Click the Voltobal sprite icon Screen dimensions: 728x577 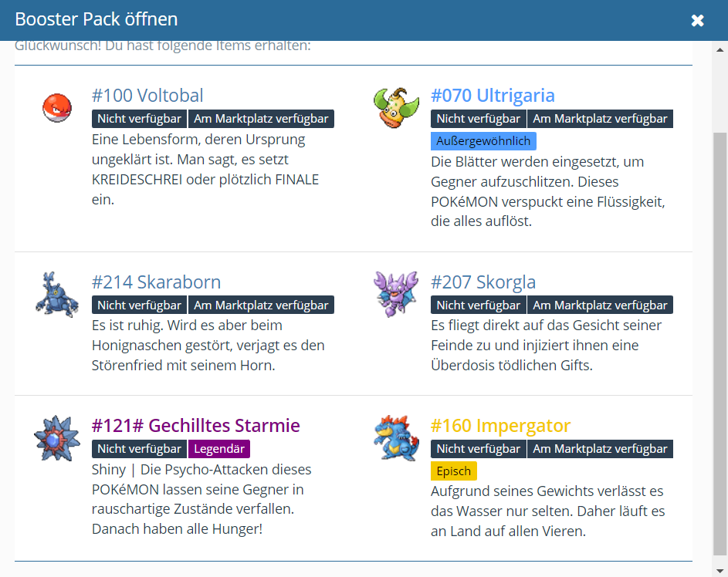[x=56, y=107]
